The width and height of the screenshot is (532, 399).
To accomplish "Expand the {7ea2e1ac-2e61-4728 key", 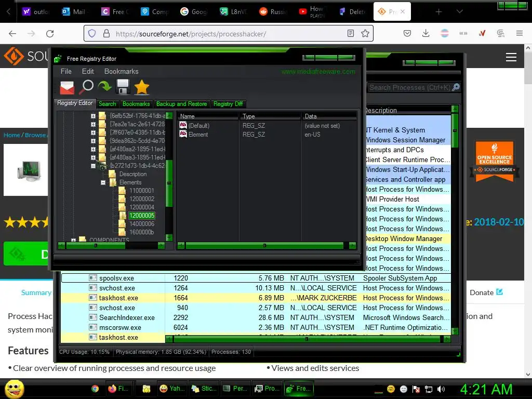I will [x=93, y=124].
